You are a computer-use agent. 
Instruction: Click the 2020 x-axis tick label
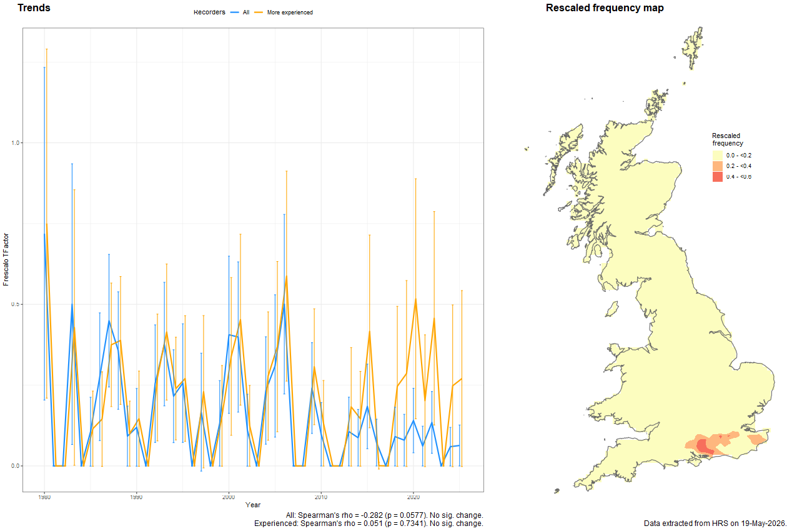pos(413,497)
